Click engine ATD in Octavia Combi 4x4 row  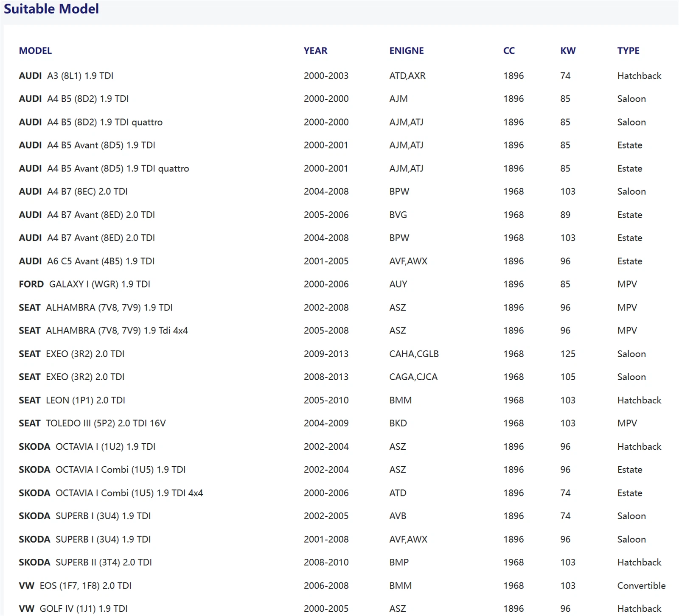[x=398, y=493]
